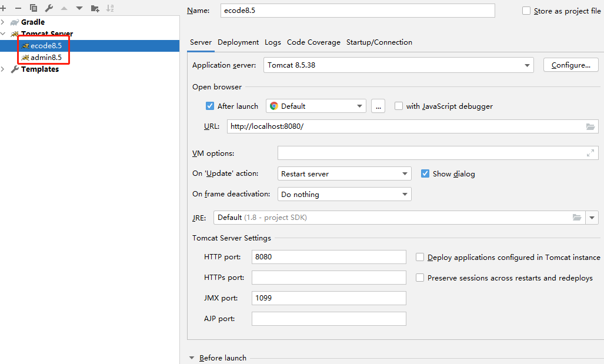Select the ecode8.5 configuration

pos(90,46)
